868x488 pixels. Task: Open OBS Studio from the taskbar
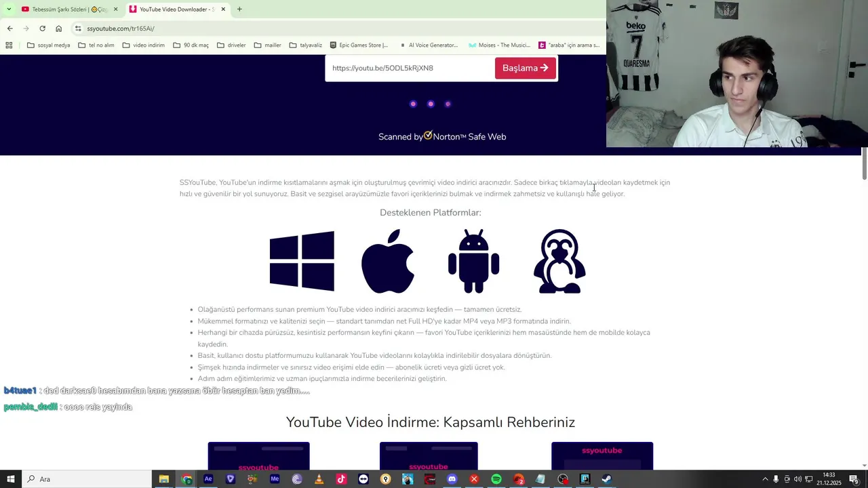click(x=563, y=479)
